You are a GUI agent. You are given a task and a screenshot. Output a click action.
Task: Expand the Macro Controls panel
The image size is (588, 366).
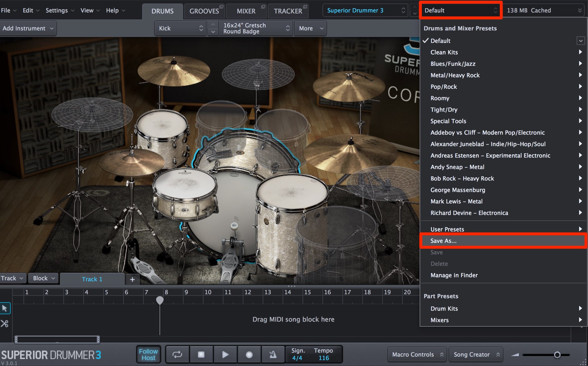[417, 355]
